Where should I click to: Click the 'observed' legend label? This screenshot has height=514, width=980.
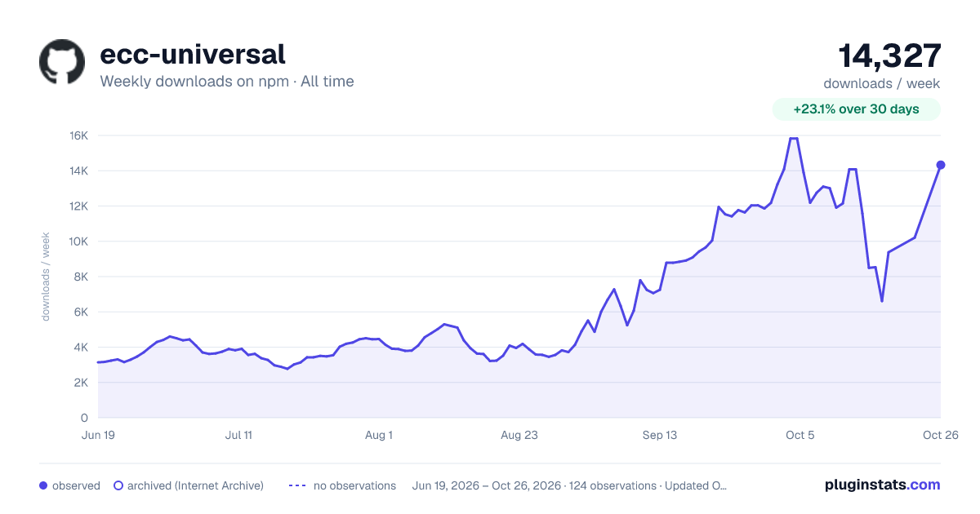76,485
